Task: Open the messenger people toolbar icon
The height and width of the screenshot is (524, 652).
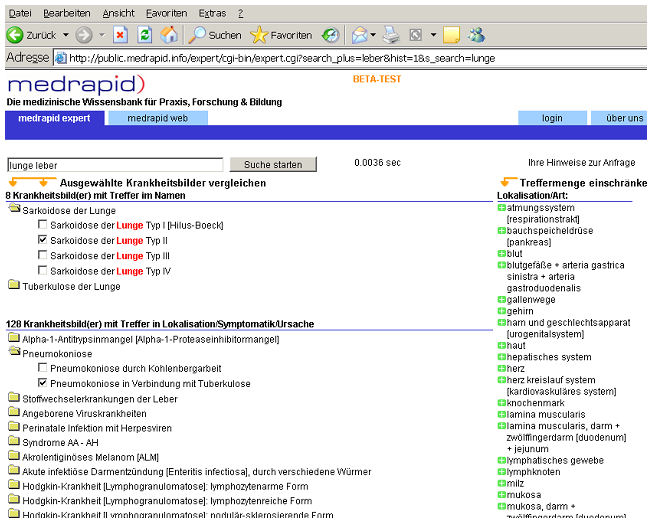Action: click(476, 35)
